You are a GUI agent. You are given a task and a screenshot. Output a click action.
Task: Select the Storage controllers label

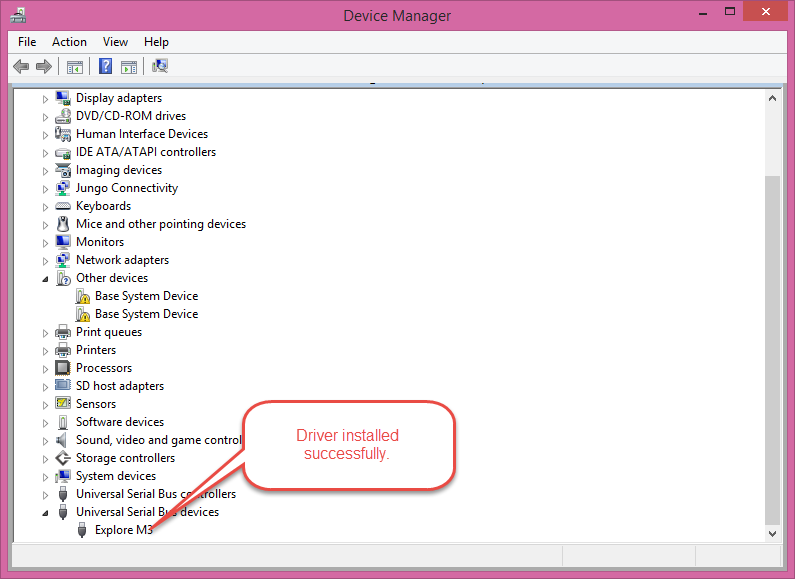pyautogui.click(x=125, y=457)
